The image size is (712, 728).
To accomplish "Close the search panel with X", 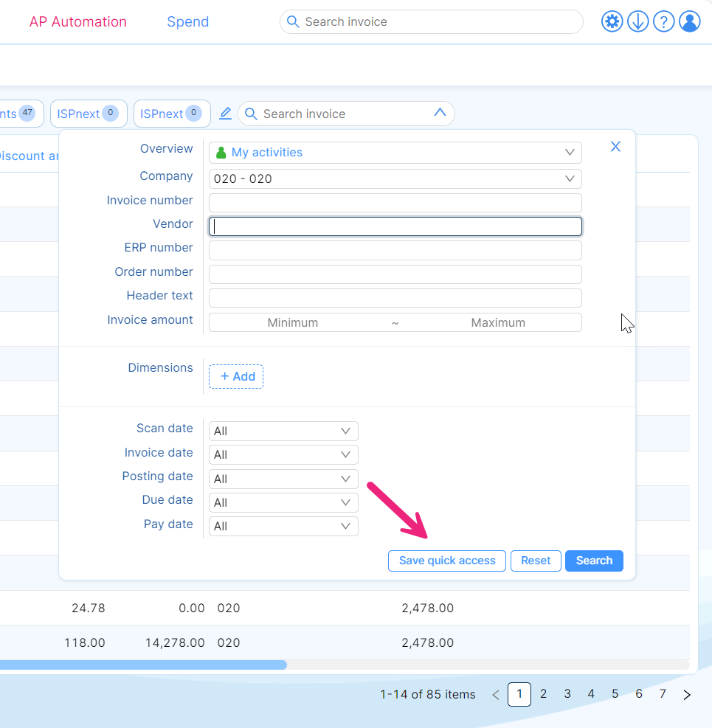I will (615, 146).
